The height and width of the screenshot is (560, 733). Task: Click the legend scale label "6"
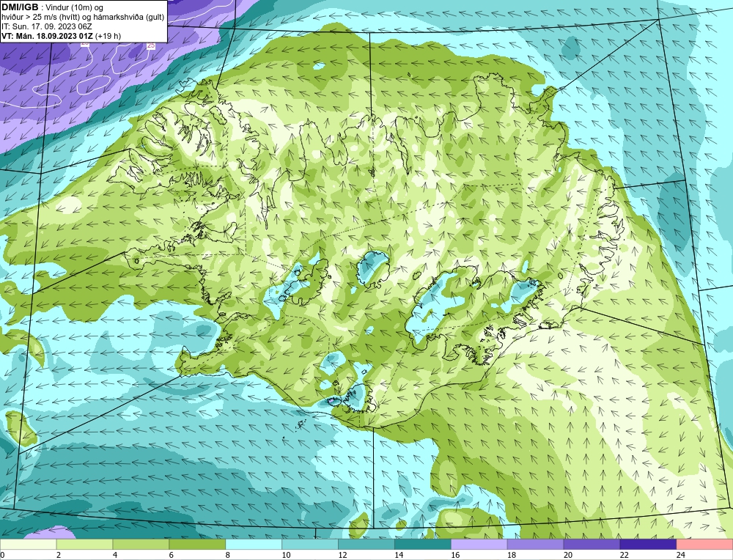(x=172, y=555)
